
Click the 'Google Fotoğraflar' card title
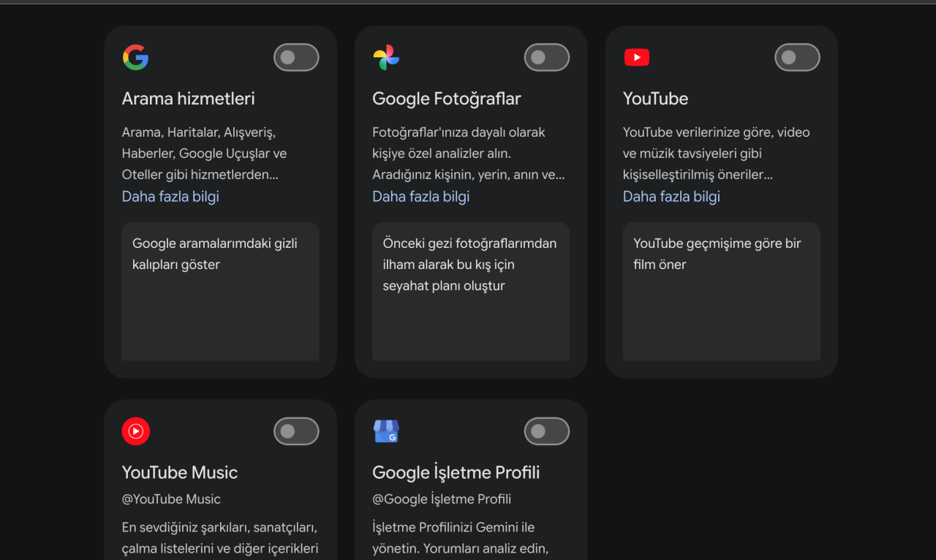tap(447, 99)
